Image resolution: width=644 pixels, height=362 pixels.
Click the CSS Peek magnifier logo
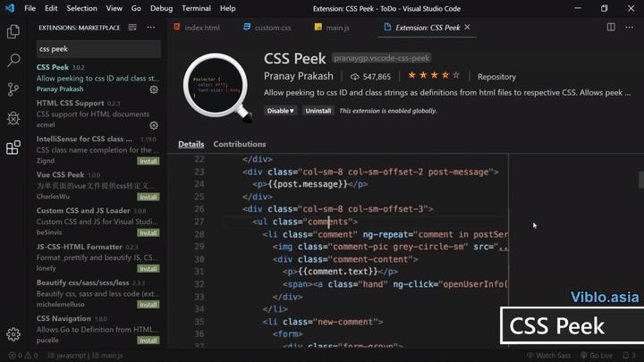[217, 88]
